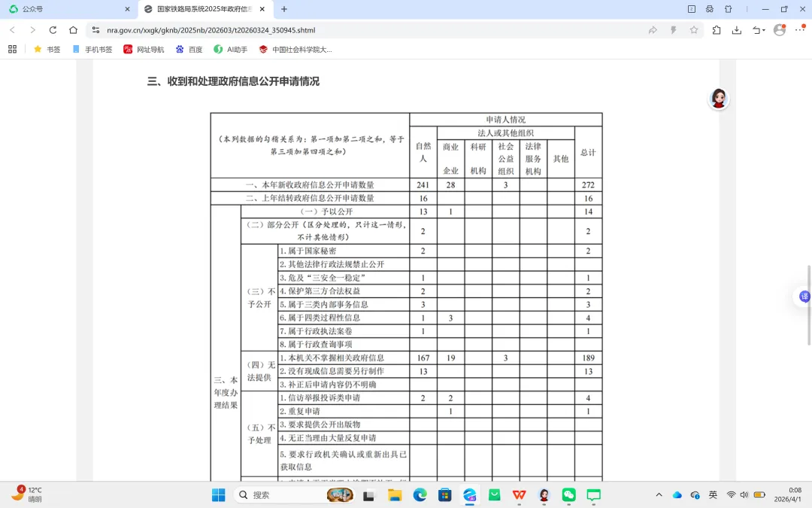This screenshot has width=812, height=508.
Task: Open File Explorer from taskbar
Action: click(x=395, y=495)
